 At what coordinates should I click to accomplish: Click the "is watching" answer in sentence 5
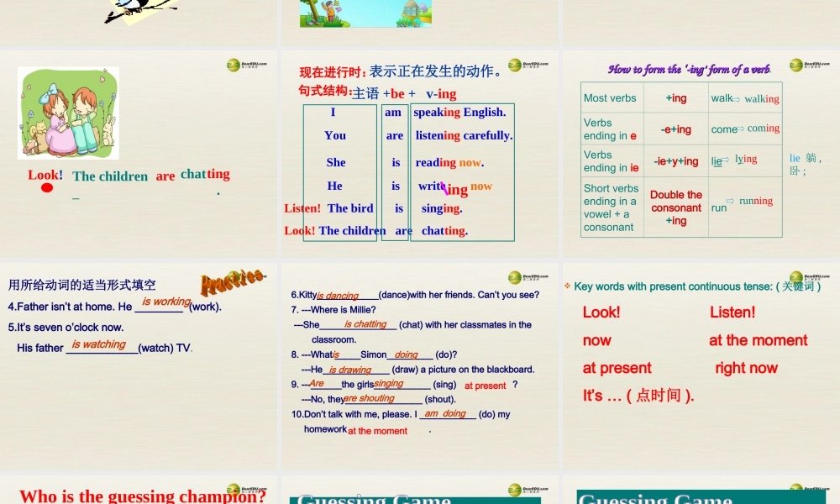click(x=98, y=344)
